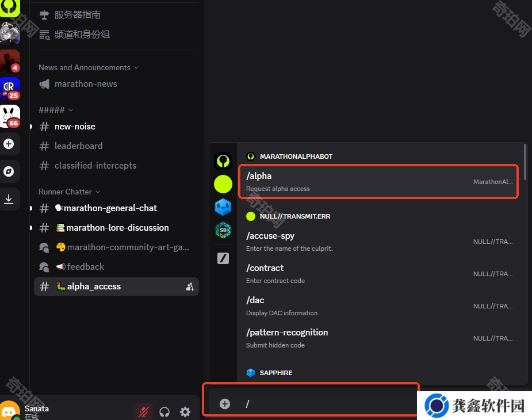This screenshot has width=532, height=420.
Task: Select the built-in slash commands icon
Action: click(223, 258)
